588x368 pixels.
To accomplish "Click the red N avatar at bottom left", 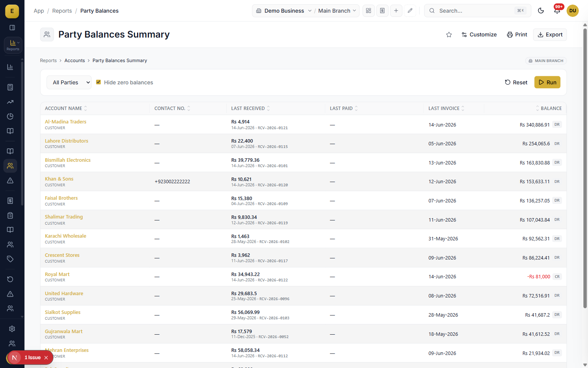I will [14, 358].
